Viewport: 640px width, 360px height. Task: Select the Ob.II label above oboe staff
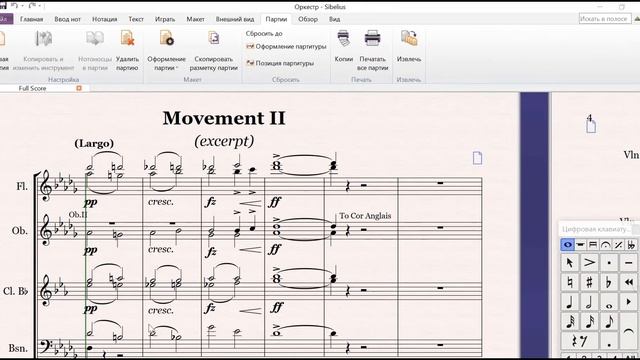click(x=78, y=214)
